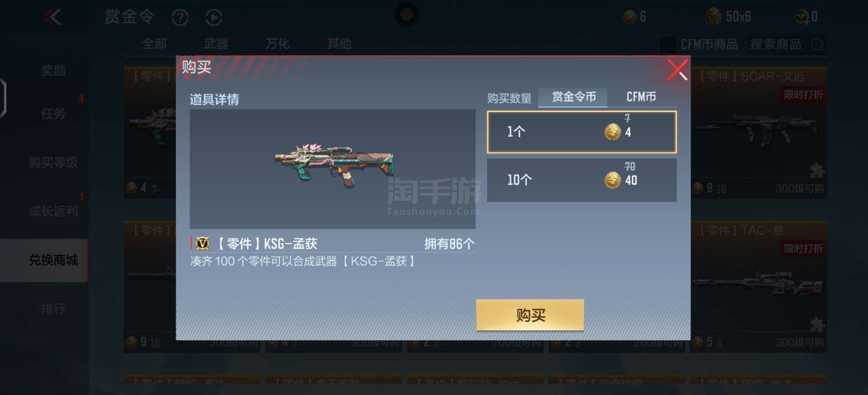Select the 1个 quantity option
Screen dimensions: 868x395
582,132
